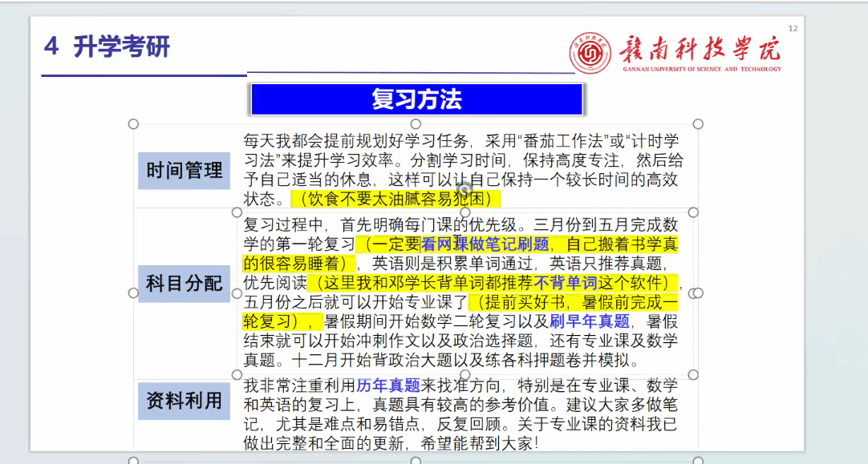Click the bottom-right handle of the 科目分配 text box
Screen dimensions: 868x464
(693, 375)
